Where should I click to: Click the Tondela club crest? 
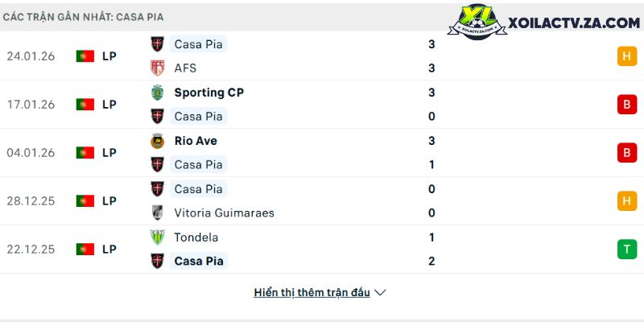pos(158,237)
